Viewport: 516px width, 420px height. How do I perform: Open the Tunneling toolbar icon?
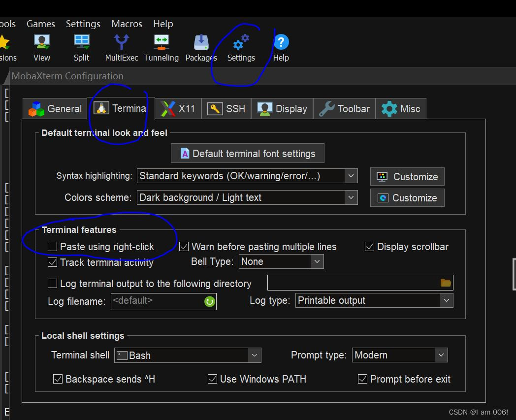[161, 48]
